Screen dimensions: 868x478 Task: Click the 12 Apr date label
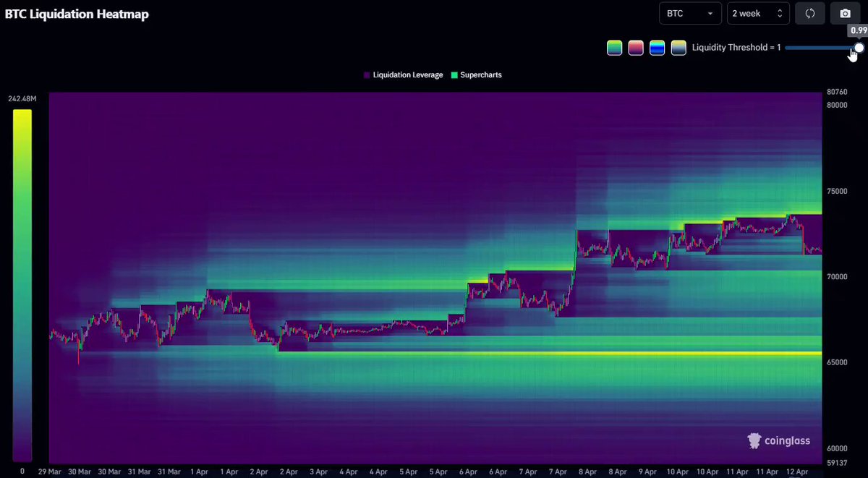[x=797, y=471]
